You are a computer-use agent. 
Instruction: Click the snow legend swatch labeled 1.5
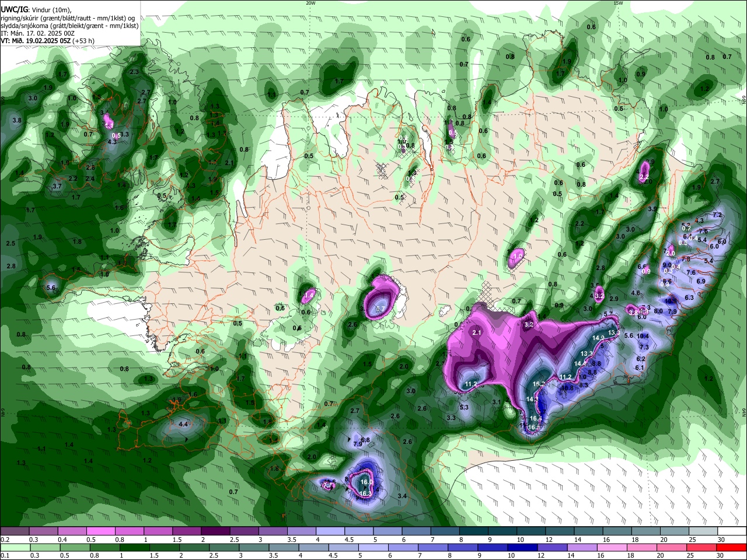click(x=186, y=531)
